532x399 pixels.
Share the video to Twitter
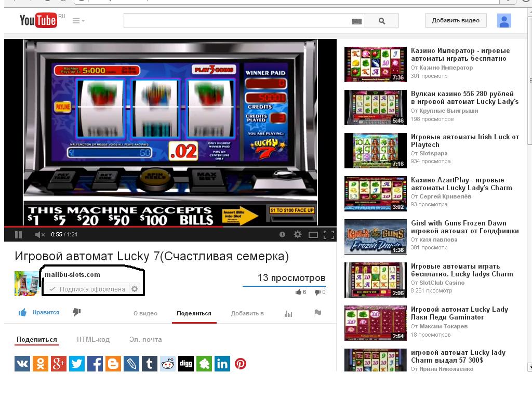click(x=77, y=364)
